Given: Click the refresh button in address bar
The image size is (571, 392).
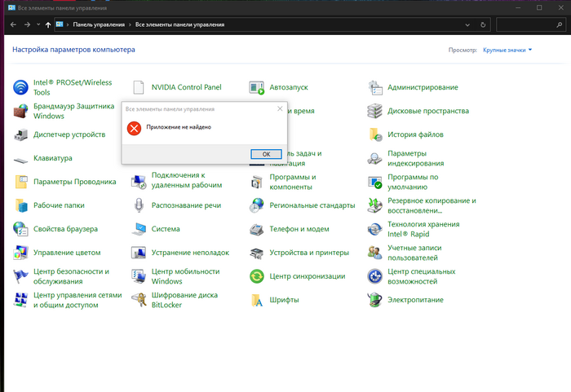Looking at the screenshot, I should click(x=483, y=24).
